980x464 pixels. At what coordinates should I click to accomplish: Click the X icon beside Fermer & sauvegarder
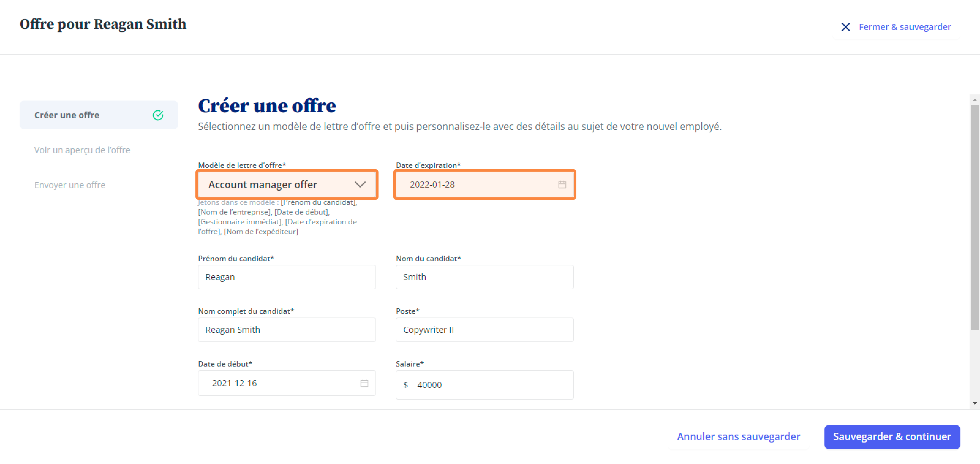point(845,27)
